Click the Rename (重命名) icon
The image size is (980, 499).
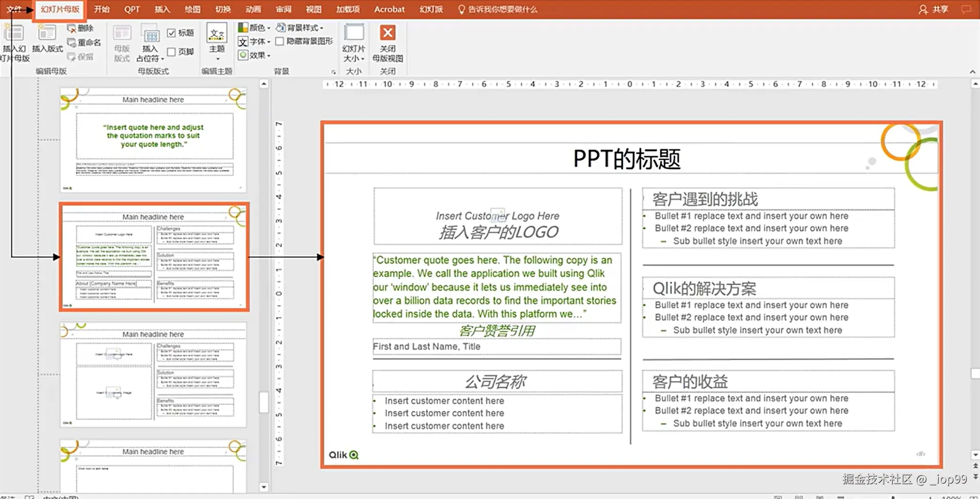pyautogui.click(x=72, y=43)
